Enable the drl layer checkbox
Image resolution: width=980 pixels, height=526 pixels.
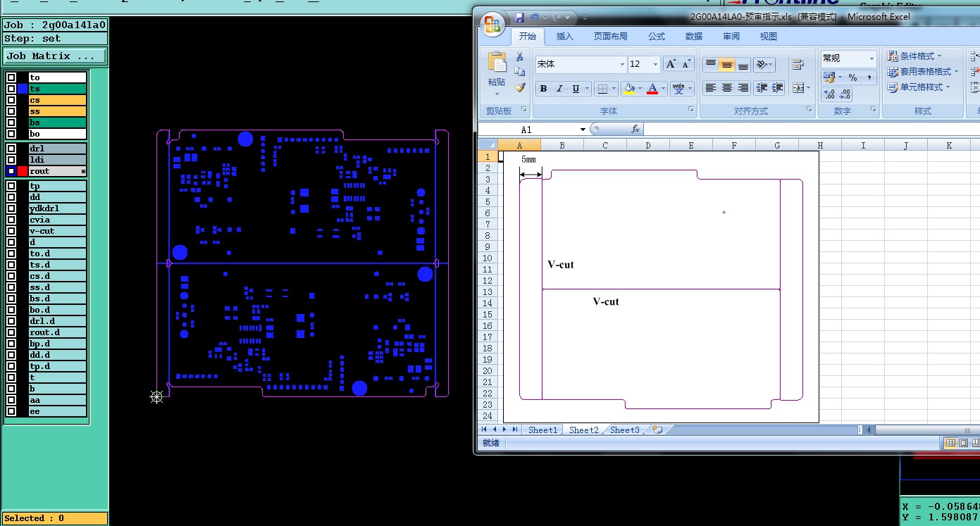click(x=11, y=149)
